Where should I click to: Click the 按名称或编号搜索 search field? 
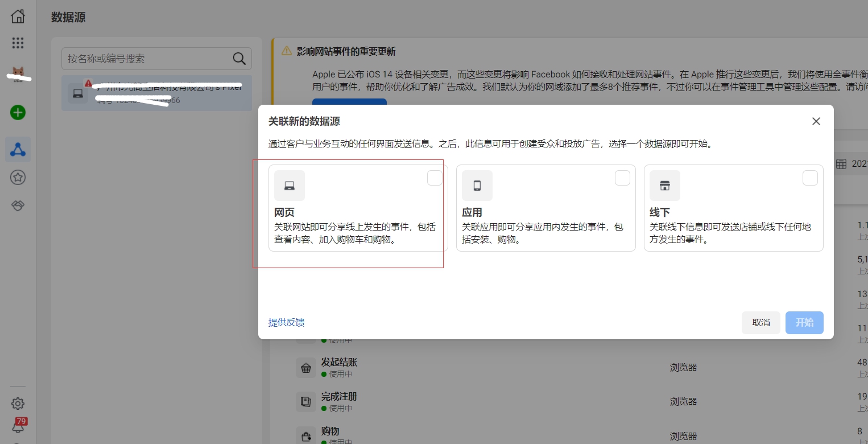coord(142,58)
